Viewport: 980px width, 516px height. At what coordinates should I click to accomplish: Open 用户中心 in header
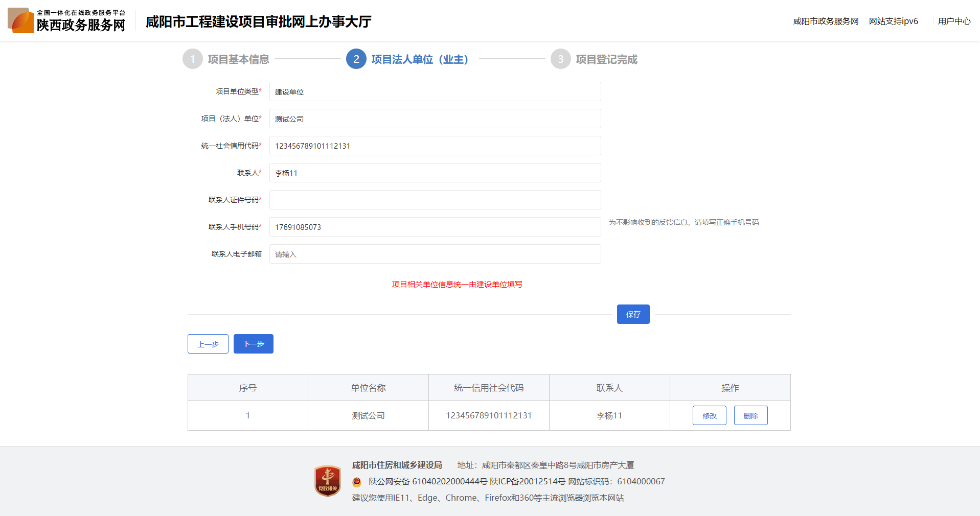click(x=954, y=21)
